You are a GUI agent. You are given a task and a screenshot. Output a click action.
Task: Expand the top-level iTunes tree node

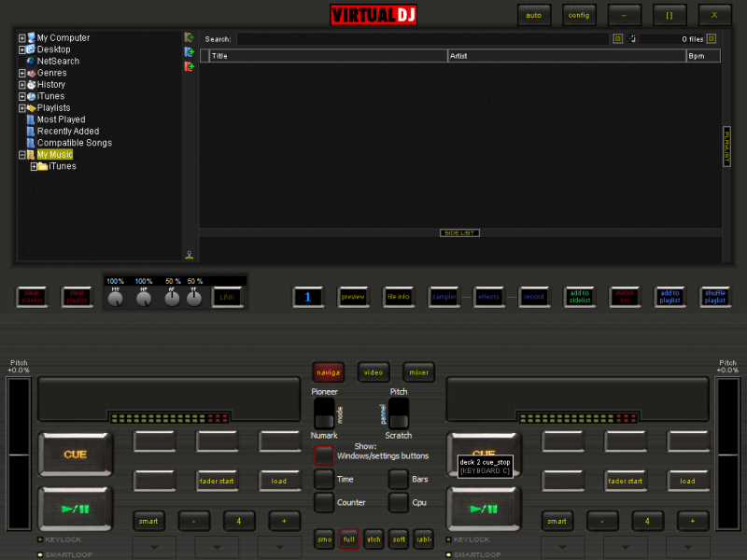[21, 96]
